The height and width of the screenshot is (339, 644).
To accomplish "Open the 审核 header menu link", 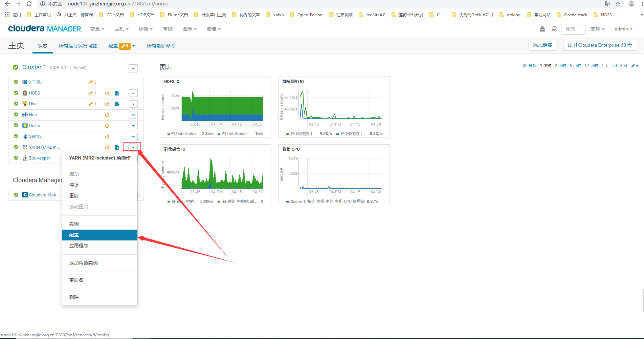I will point(168,29).
